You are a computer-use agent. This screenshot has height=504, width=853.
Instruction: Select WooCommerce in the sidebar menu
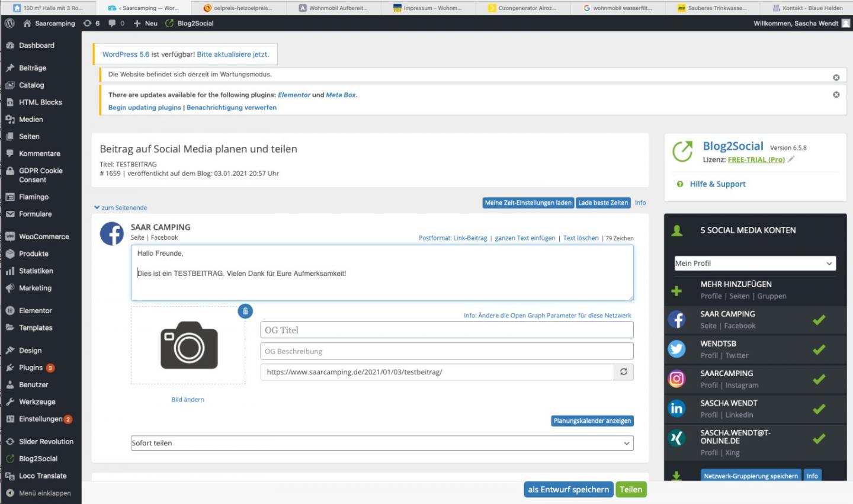click(44, 237)
